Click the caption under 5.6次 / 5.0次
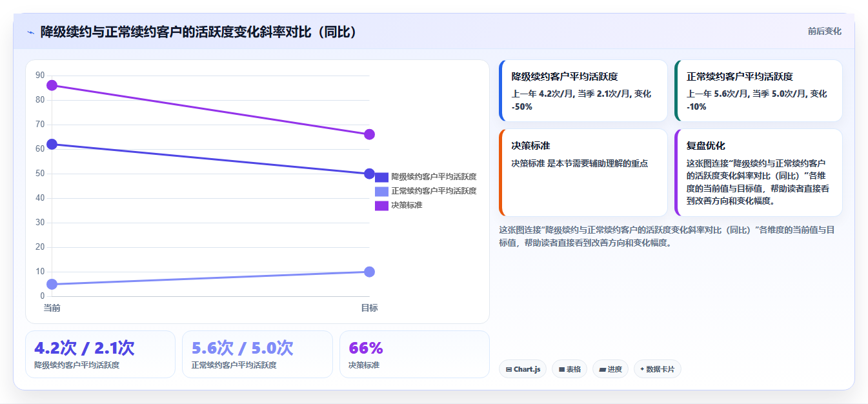 coord(234,365)
